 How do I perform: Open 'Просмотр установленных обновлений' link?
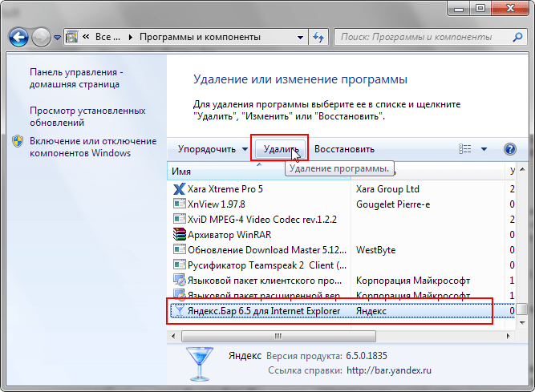87,116
